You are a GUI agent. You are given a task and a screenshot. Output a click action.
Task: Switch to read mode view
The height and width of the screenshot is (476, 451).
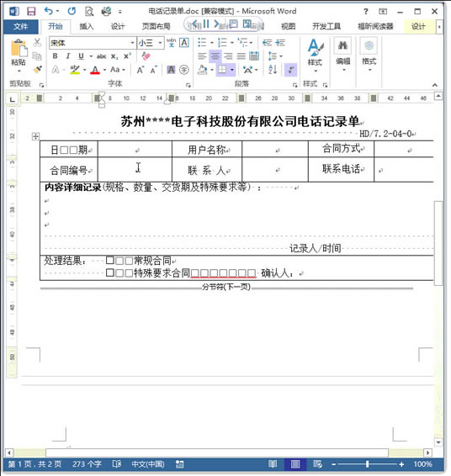tap(273, 464)
